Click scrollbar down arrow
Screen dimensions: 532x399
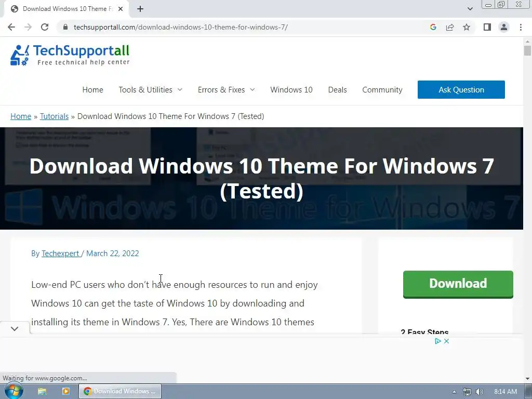(x=527, y=379)
